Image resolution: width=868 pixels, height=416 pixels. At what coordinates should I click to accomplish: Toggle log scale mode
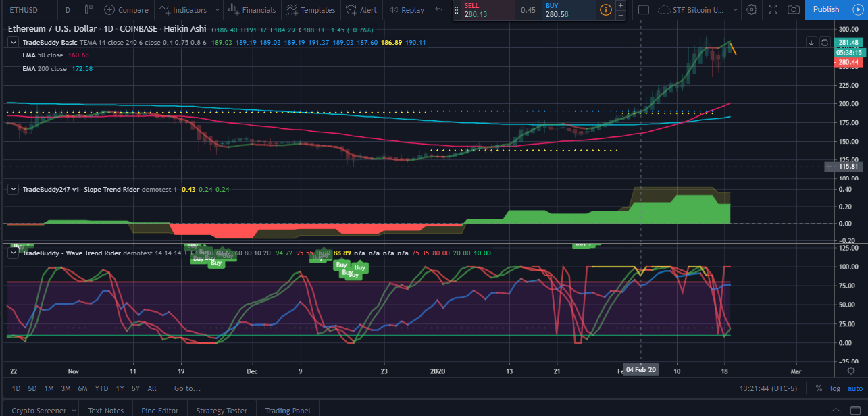pos(835,388)
